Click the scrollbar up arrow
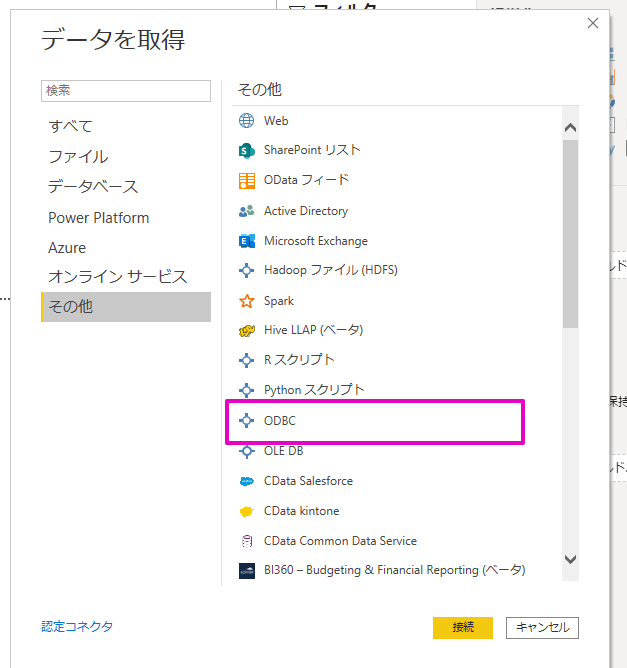This screenshot has height=668, width=627. point(570,127)
